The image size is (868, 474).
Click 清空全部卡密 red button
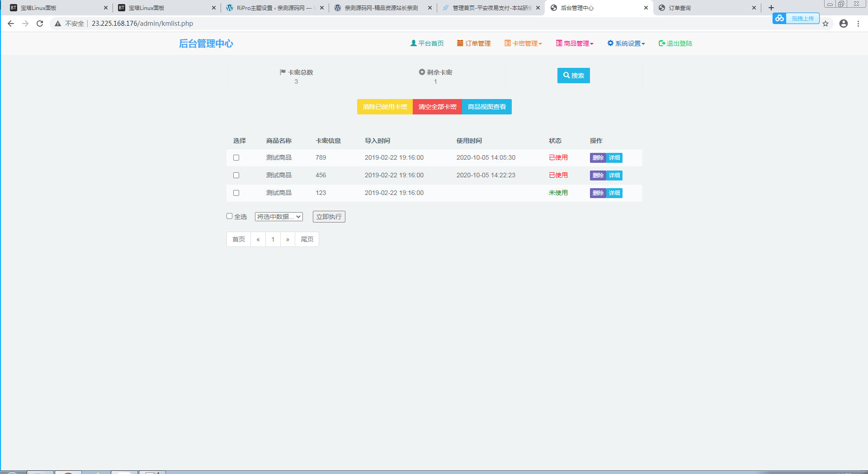point(437,107)
